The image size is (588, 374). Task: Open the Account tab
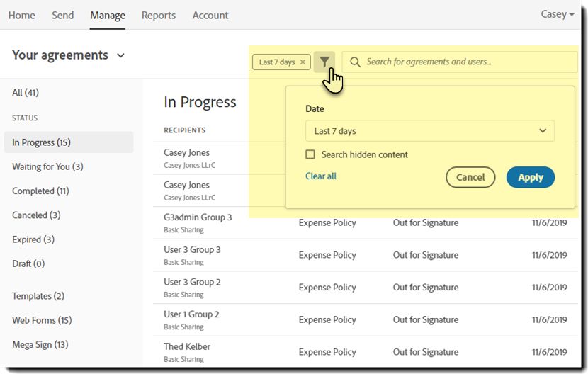click(210, 15)
